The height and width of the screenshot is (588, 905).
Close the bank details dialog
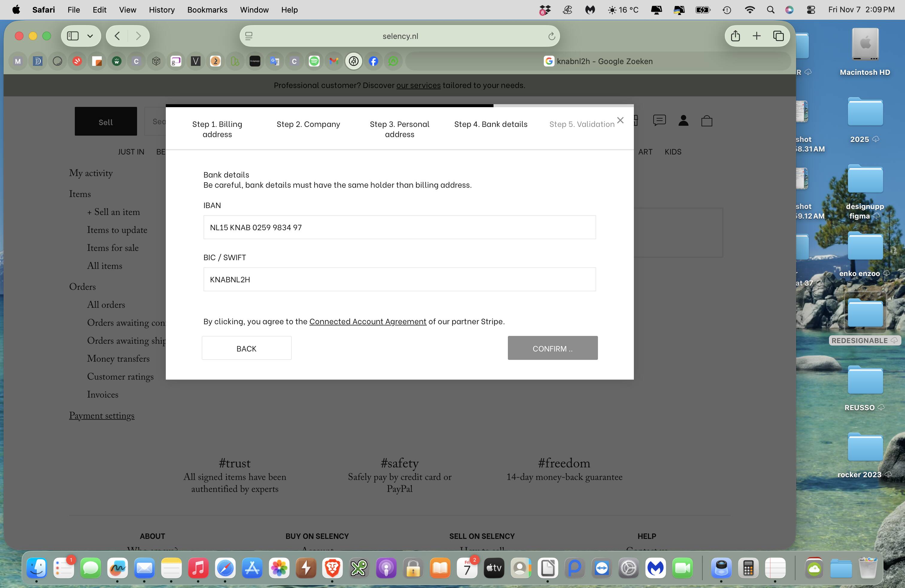point(620,120)
